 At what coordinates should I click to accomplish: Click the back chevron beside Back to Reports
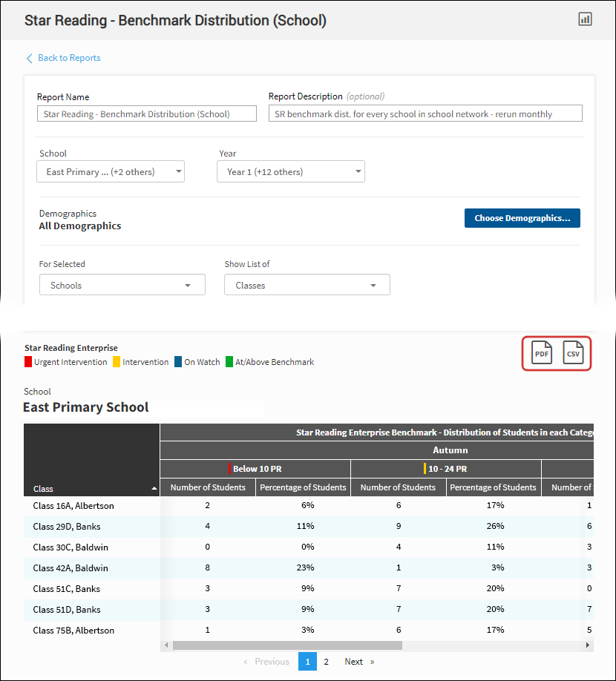(x=30, y=58)
